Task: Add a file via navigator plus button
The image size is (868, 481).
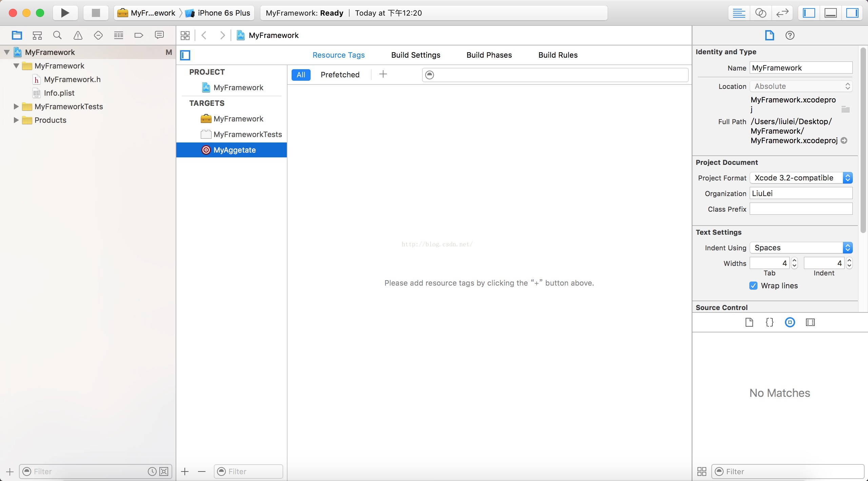Action: [9, 472]
